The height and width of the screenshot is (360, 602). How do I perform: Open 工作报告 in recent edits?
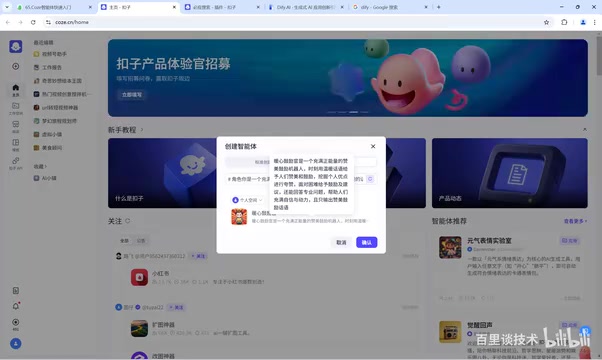[51, 67]
